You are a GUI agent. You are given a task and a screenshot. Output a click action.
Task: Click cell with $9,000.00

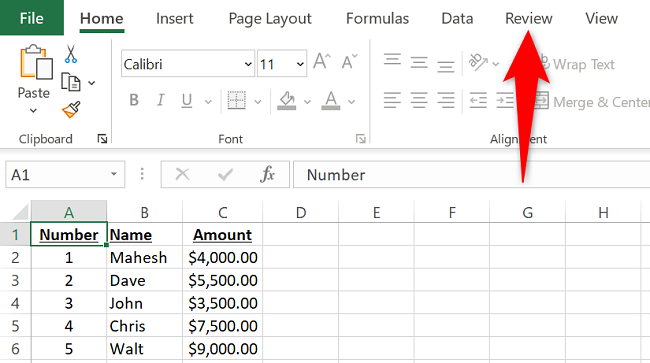(x=223, y=348)
